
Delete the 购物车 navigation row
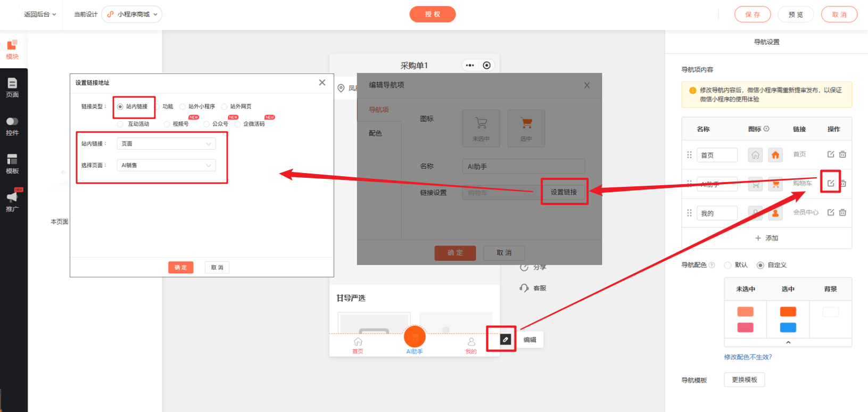(842, 183)
